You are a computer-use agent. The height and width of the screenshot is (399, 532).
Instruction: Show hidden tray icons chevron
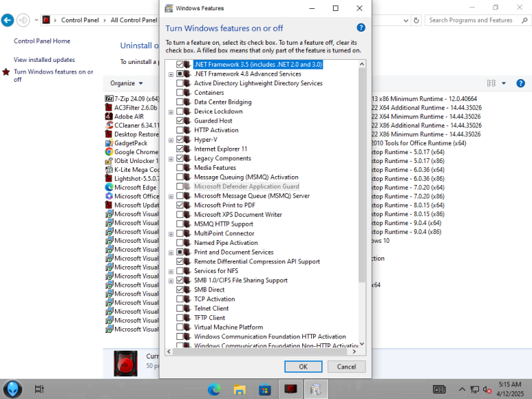462,389
